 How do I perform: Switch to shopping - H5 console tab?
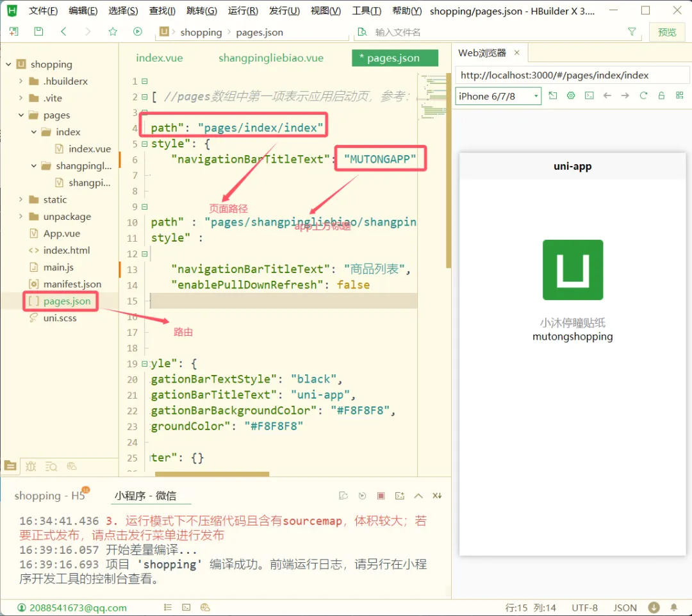49,496
